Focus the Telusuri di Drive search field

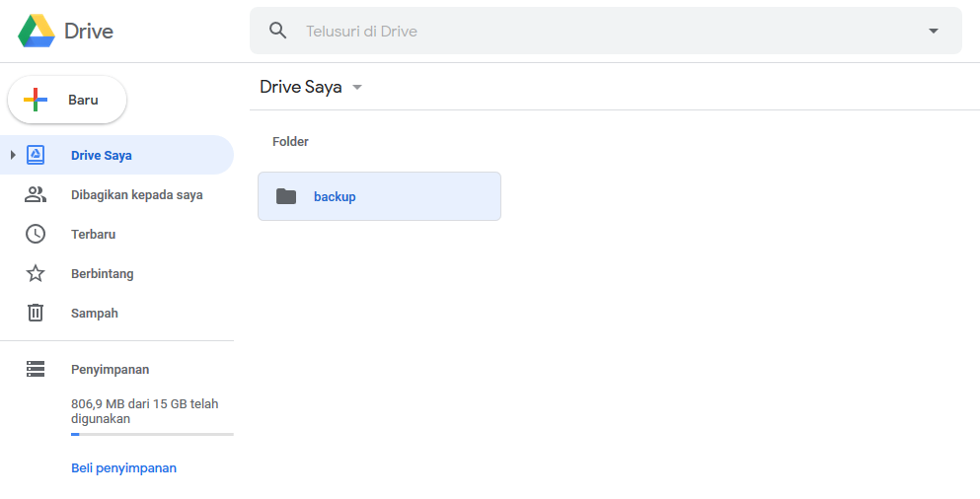click(605, 31)
